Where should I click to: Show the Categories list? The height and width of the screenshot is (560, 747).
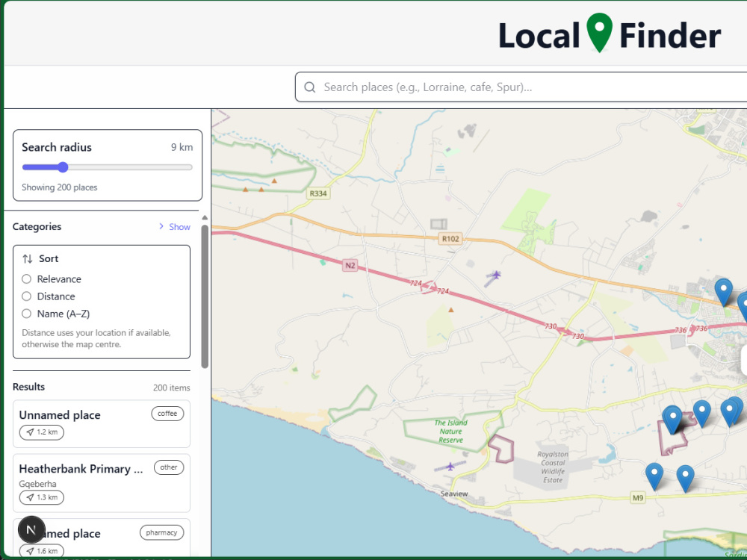(x=174, y=227)
